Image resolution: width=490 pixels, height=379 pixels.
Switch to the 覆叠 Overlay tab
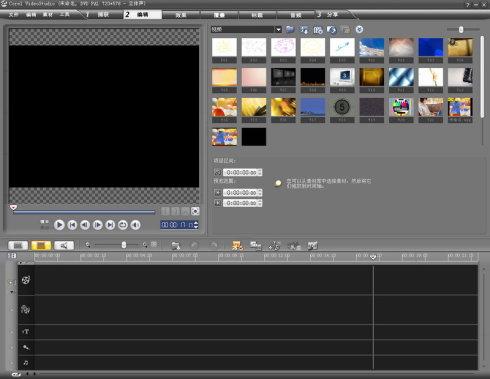tap(219, 15)
